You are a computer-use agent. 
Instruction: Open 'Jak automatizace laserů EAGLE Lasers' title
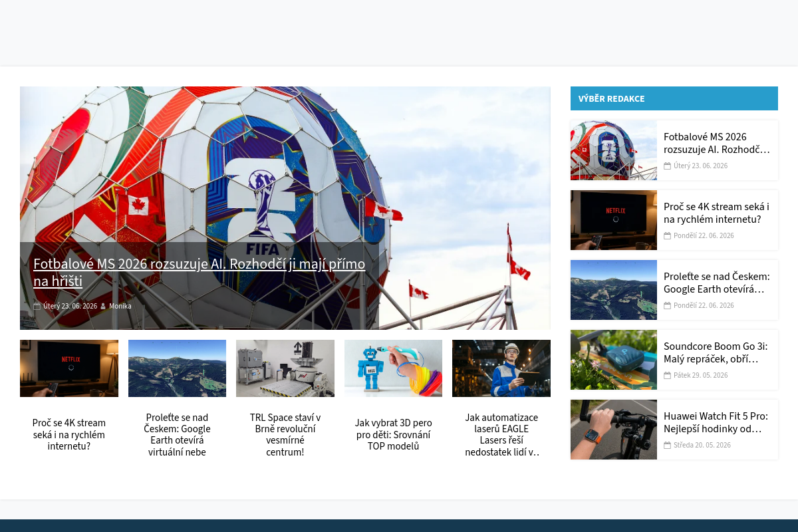(x=501, y=435)
